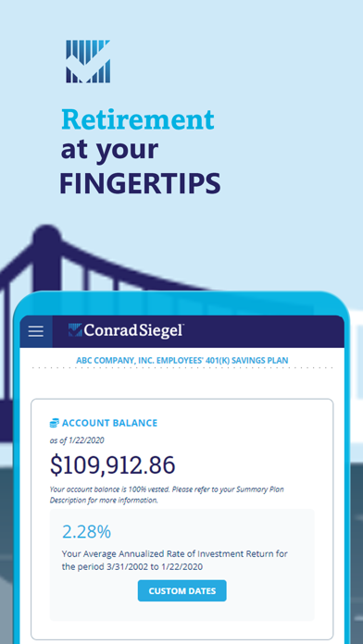This screenshot has width=363, height=644.
Task: Select the ACCOUNT BALANCE heading
Action: coord(109,423)
